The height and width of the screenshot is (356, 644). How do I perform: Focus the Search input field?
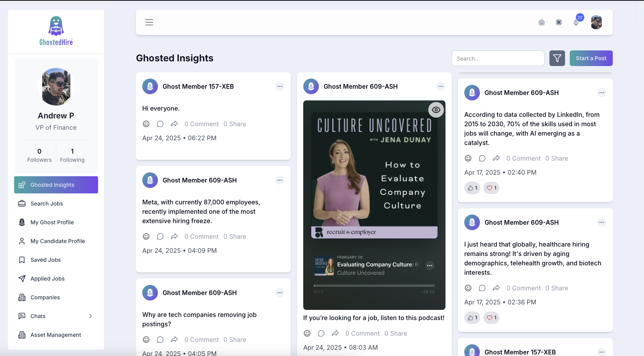498,58
